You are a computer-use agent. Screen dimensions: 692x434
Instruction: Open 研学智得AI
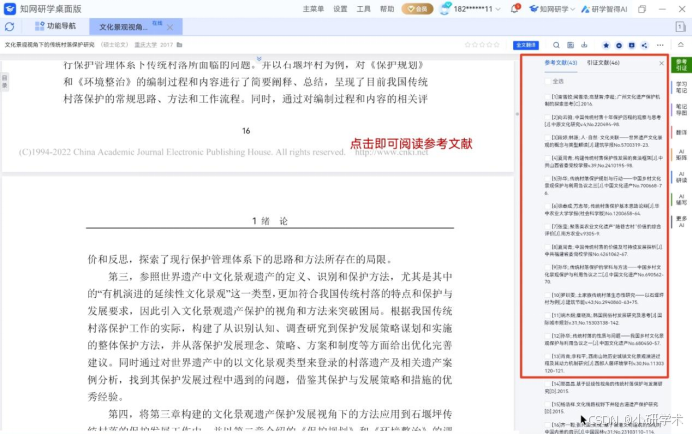click(x=604, y=9)
